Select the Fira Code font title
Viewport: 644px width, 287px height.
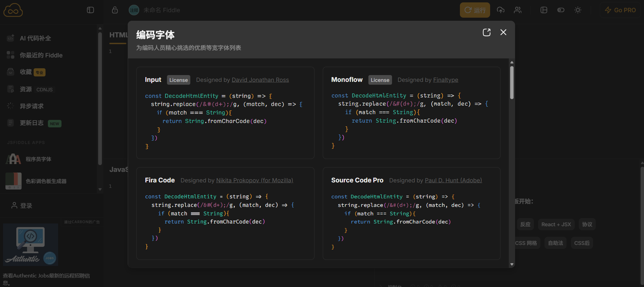(x=160, y=180)
